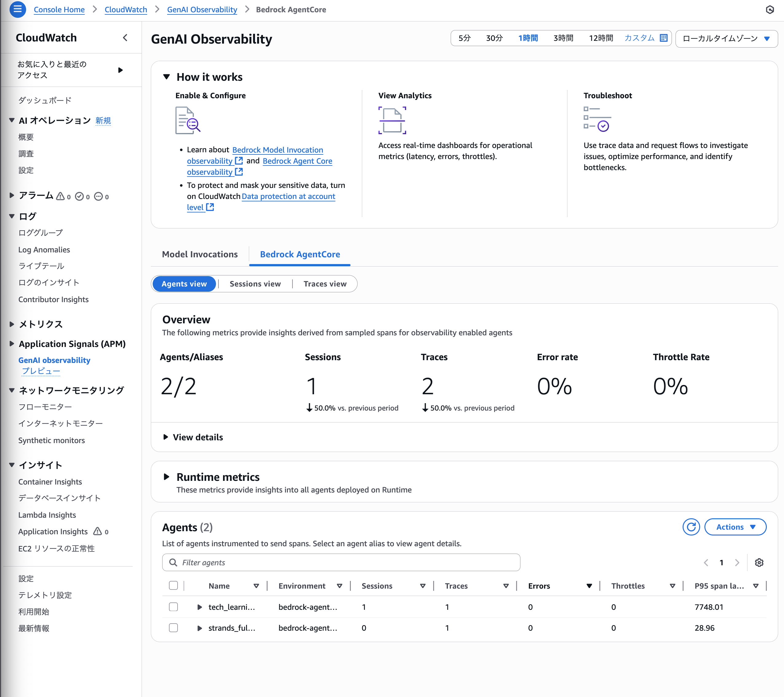Refresh the Agents table

point(691,527)
